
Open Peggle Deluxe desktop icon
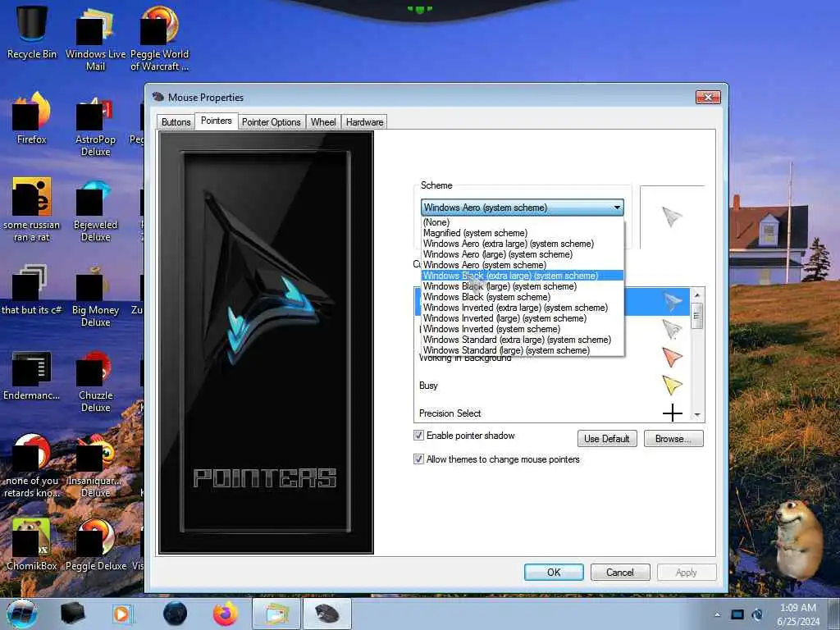95,544
